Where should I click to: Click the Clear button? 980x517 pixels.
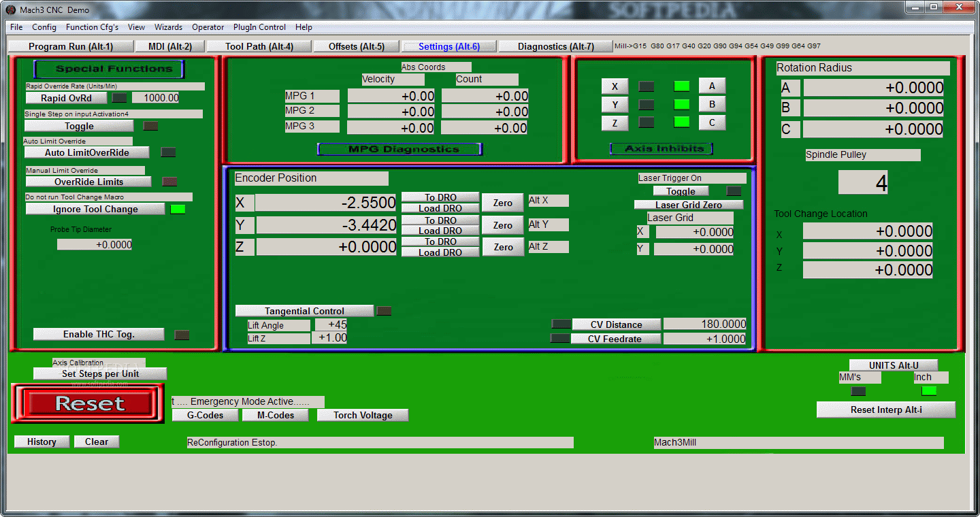[x=97, y=441]
